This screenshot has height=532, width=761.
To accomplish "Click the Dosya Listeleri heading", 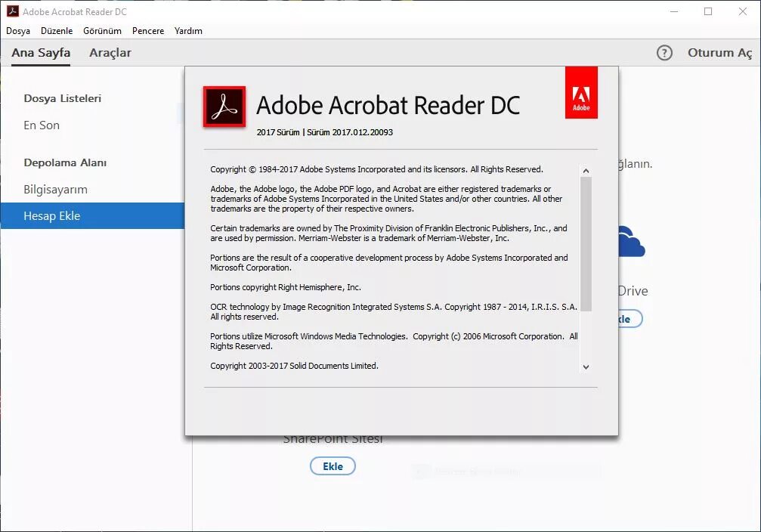I will click(63, 98).
